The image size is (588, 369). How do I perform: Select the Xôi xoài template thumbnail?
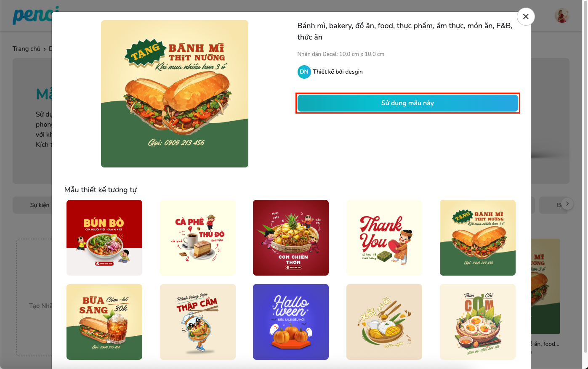click(384, 322)
